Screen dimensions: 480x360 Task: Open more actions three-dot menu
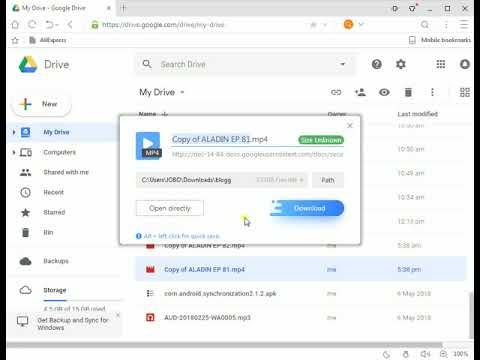coord(432,92)
